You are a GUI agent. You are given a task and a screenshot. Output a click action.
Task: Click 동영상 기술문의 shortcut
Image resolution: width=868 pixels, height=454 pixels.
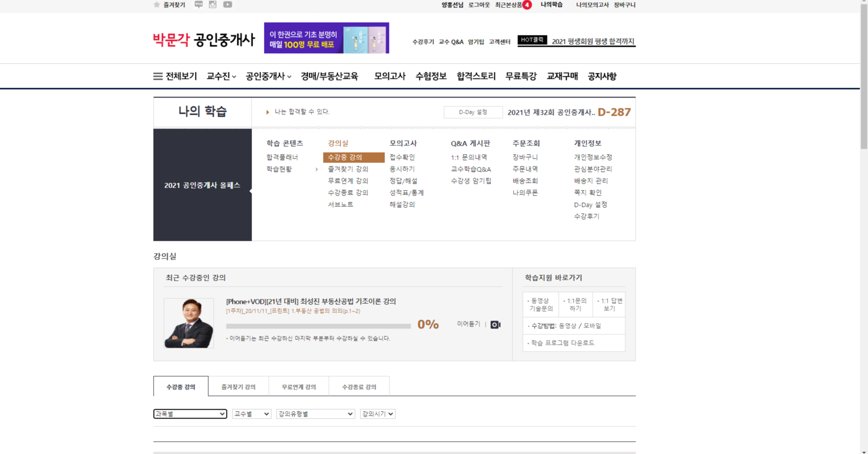(x=541, y=304)
